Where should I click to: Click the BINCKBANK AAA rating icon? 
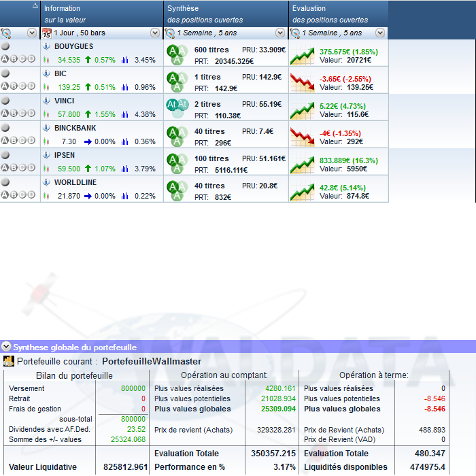[x=177, y=136]
